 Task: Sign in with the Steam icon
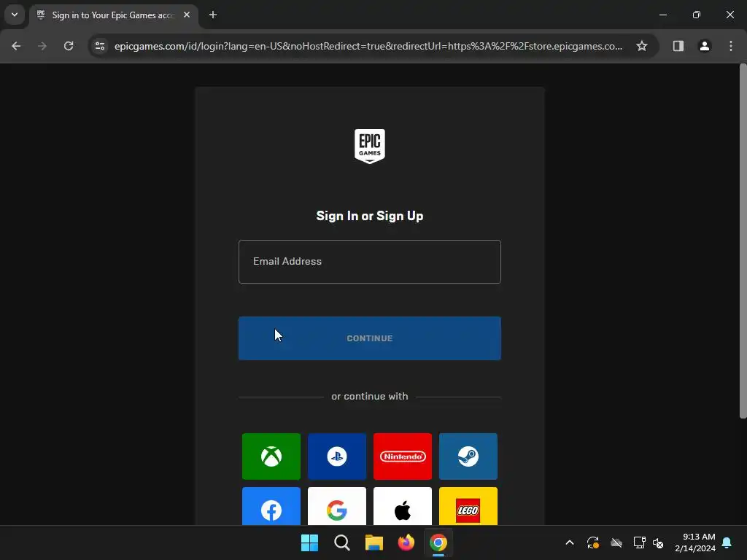[x=468, y=456]
